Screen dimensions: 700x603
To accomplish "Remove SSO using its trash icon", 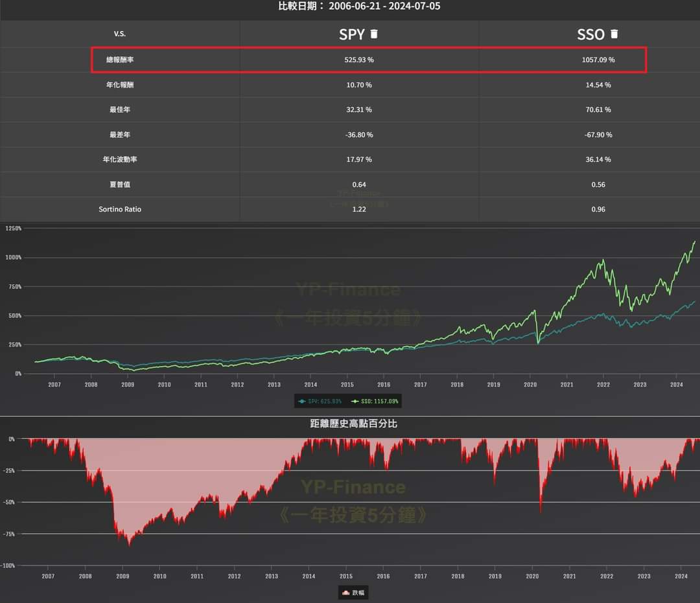I will pos(614,34).
